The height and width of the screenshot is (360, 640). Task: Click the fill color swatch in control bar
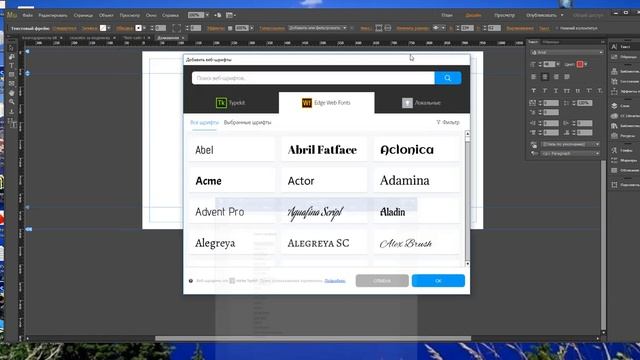coord(103,28)
